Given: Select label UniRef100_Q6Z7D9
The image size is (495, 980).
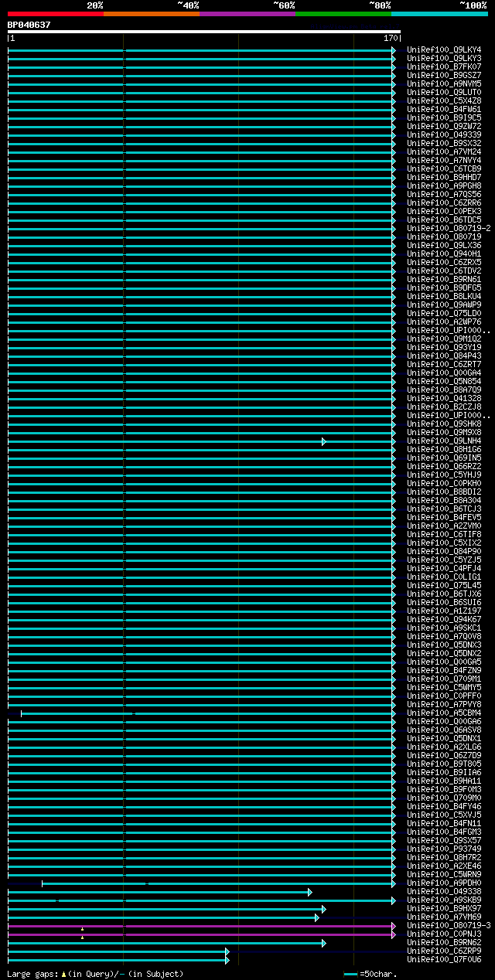Looking at the screenshot, I should coord(444,756).
